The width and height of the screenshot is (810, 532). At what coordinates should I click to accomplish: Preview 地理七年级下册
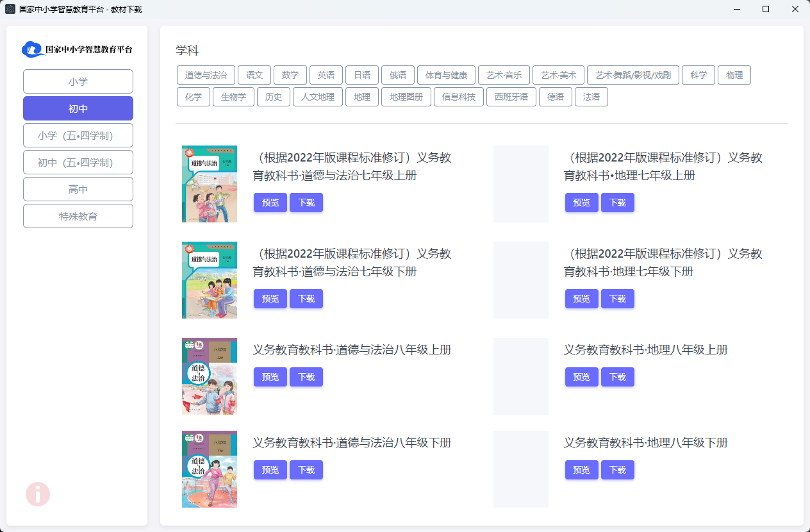click(582, 299)
